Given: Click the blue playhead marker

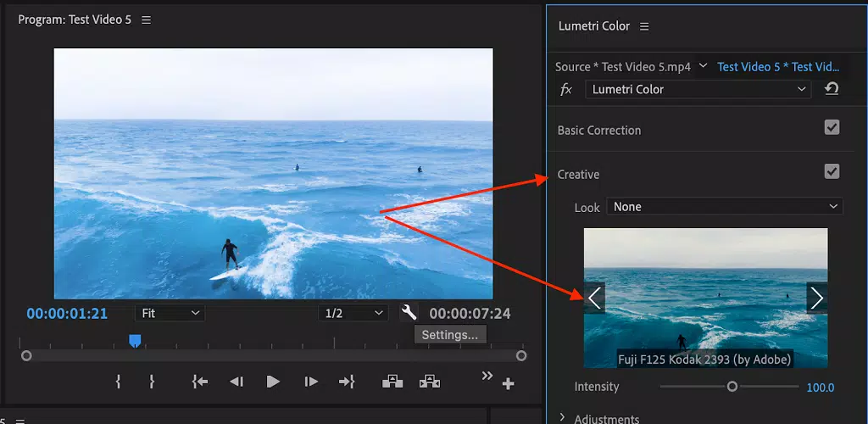Looking at the screenshot, I should (135, 340).
